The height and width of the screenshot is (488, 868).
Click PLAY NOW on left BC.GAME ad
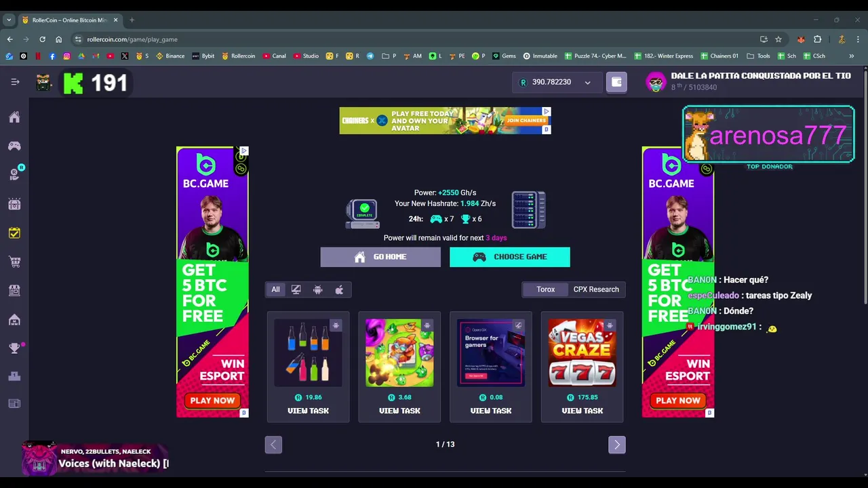point(212,401)
